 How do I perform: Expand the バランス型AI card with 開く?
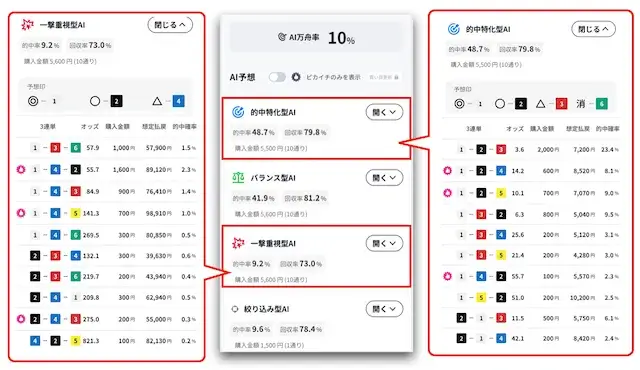coord(384,177)
